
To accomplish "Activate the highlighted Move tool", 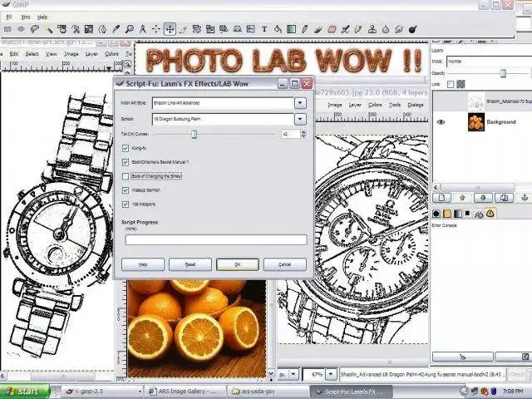I will (170, 30).
